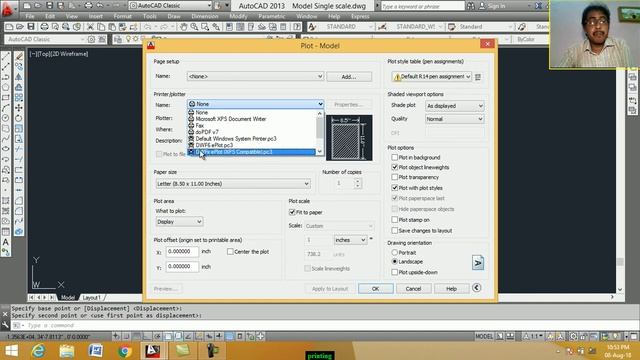Select Landscape drawing orientation
Viewport: 640px width, 360px height.
point(394,261)
